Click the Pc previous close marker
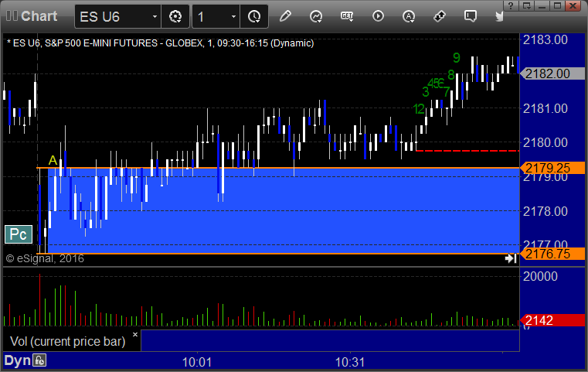Image resolution: width=588 pixels, height=372 pixels. (19, 234)
